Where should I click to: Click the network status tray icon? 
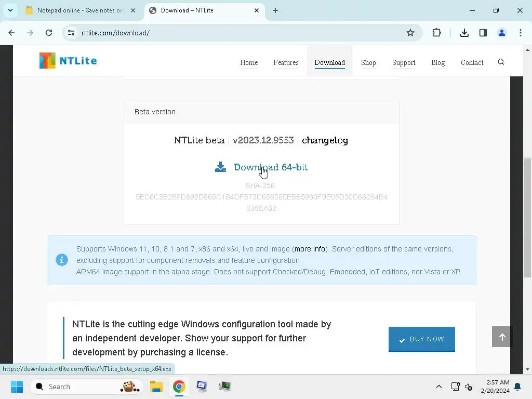pos(455,387)
